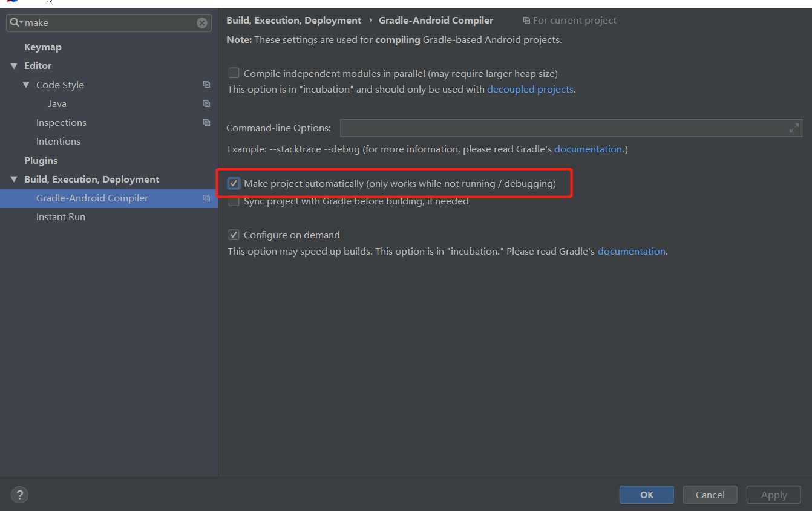Collapse the Build, Execution, Deployment node
The width and height of the screenshot is (812, 511).
14,180
